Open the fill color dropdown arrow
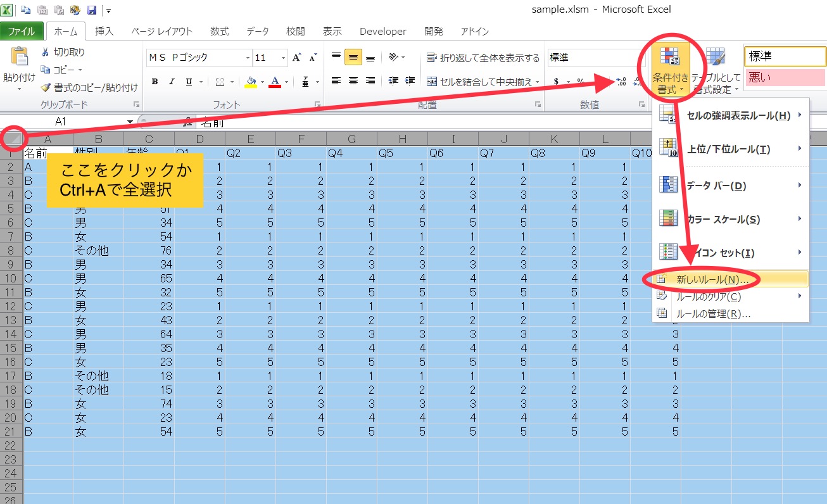 (x=262, y=83)
